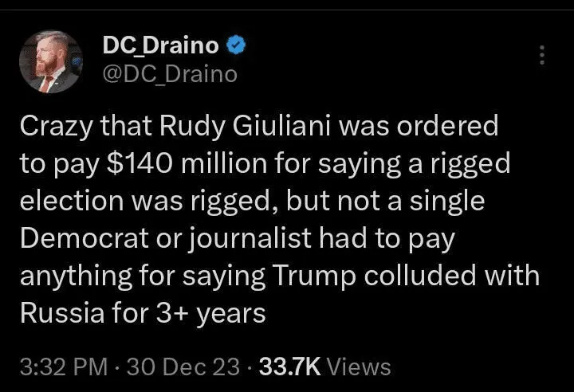
Task: Click the blue verified checkmark badge
Action: [235, 46]
